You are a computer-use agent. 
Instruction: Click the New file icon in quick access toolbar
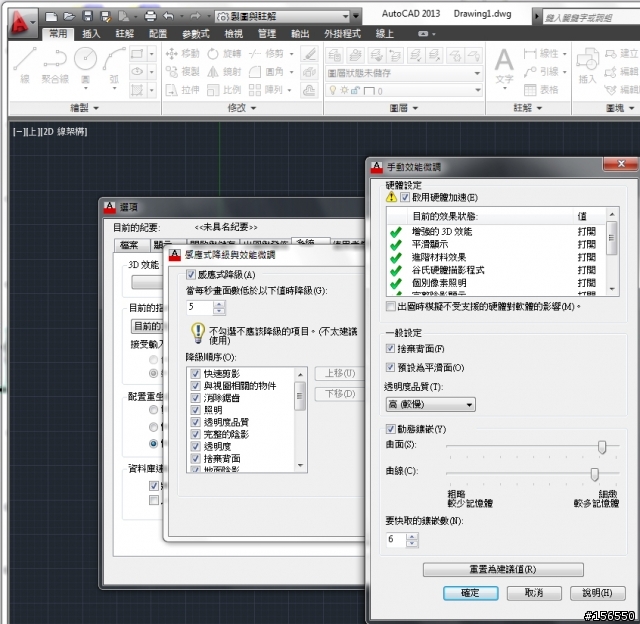(51, 16)
